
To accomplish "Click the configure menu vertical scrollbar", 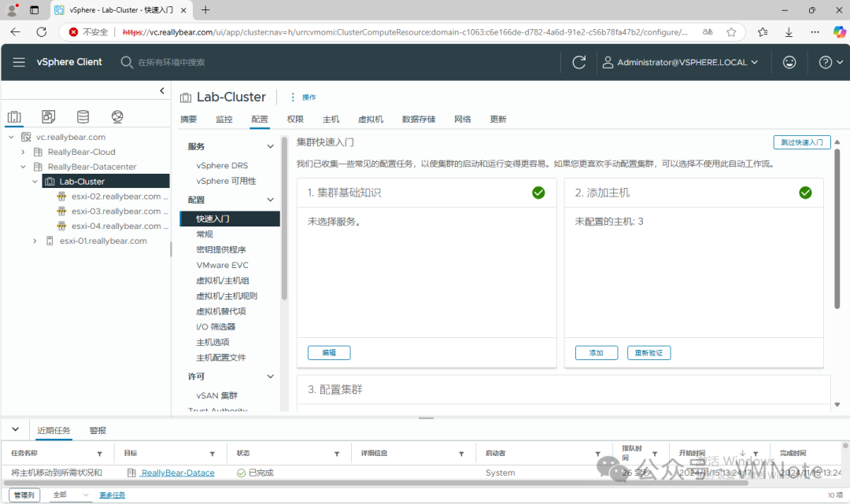I will click(284, 219).
